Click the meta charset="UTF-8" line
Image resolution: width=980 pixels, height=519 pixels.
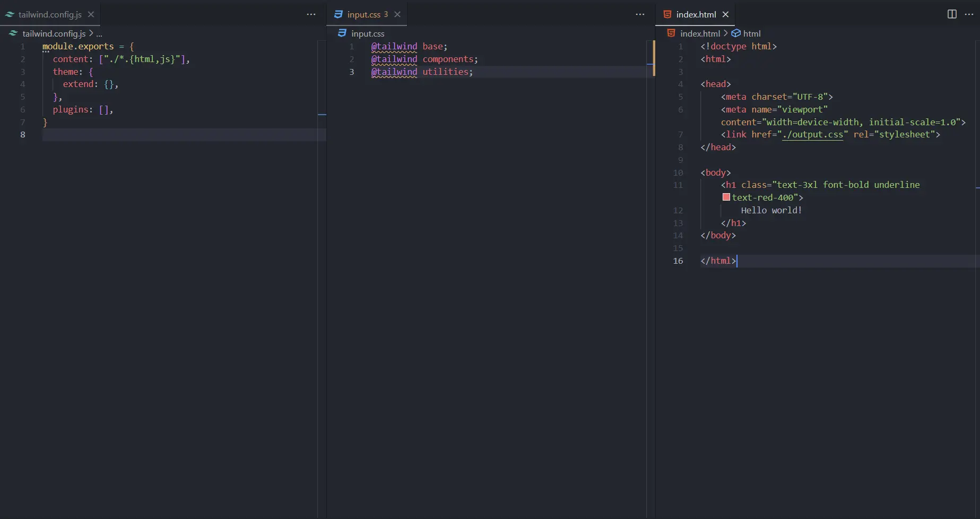pos(777,97)
